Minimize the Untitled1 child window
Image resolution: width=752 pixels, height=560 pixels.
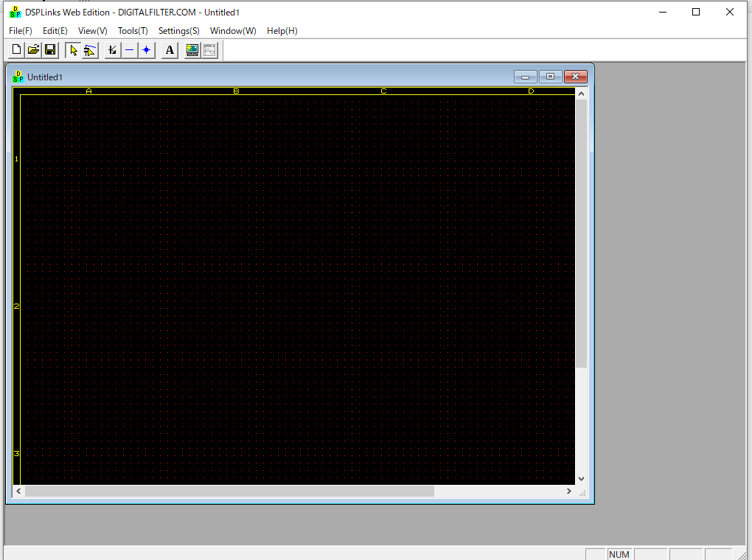(x=525, y=77)
